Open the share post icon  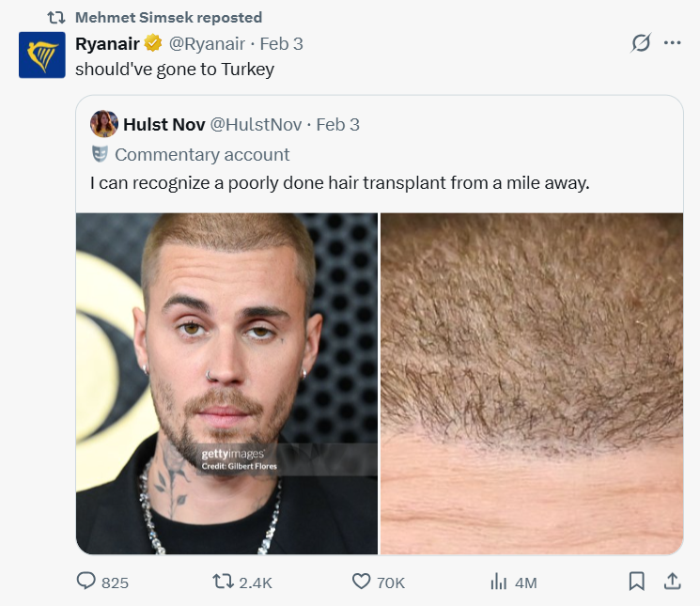pyautogui.click(x=672, y=582)
